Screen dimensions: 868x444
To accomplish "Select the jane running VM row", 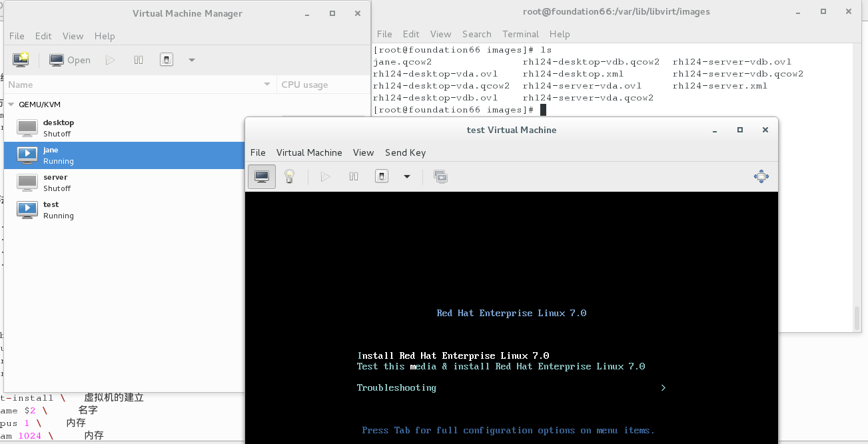I will coord(125,155).
